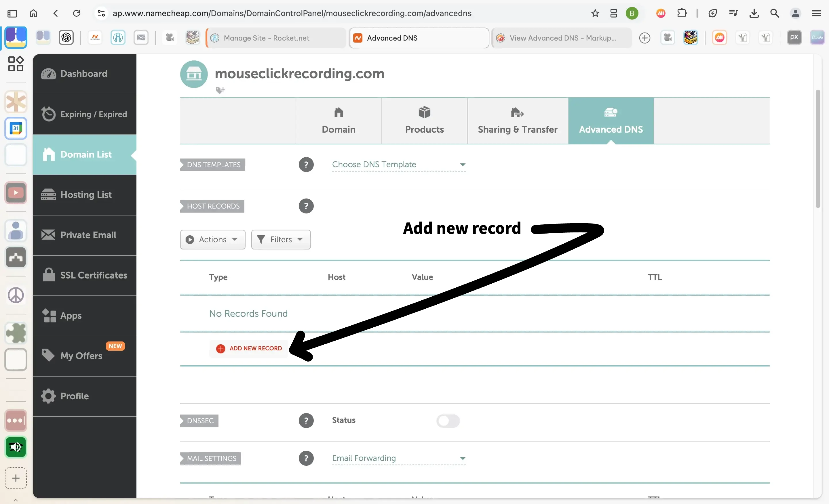Open the extensions puzzle piece icon
The image size is (829, 504).
[x=682, y=14]
